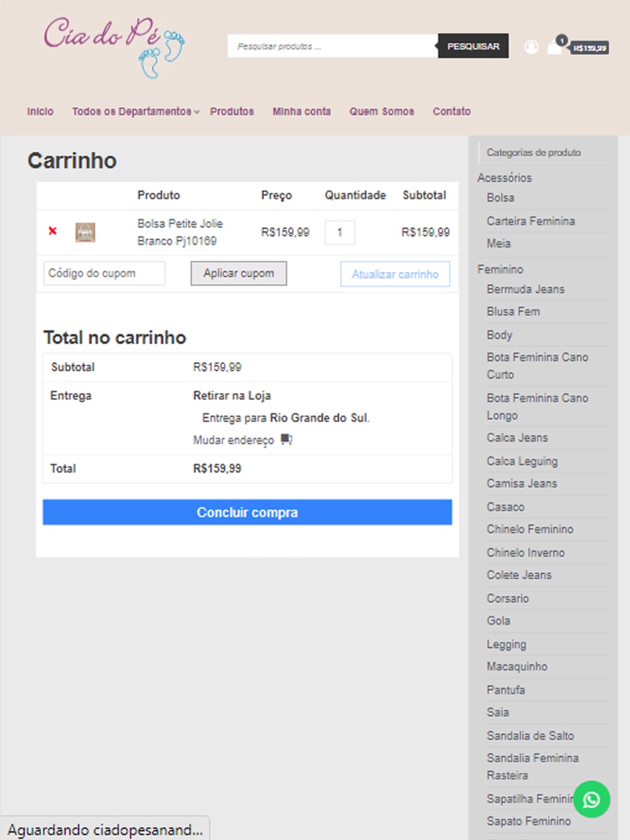Expand Todos os Departamentos dropdown

135,111
